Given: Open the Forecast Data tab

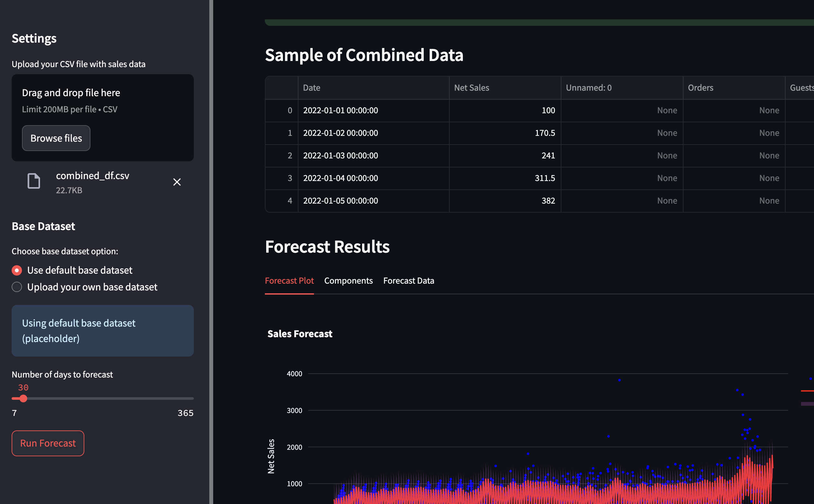Looking at the screenshot, I should click(x=408, y=281).
